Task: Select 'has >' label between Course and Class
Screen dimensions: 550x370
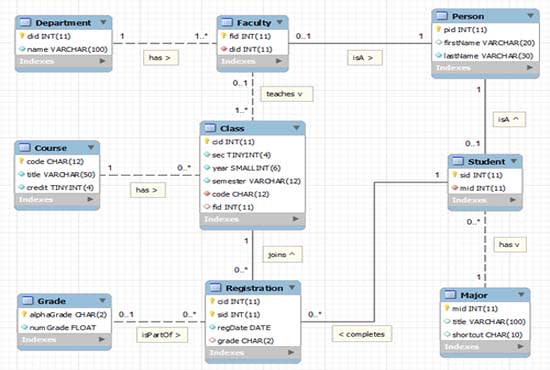Action: pos(148,190)
